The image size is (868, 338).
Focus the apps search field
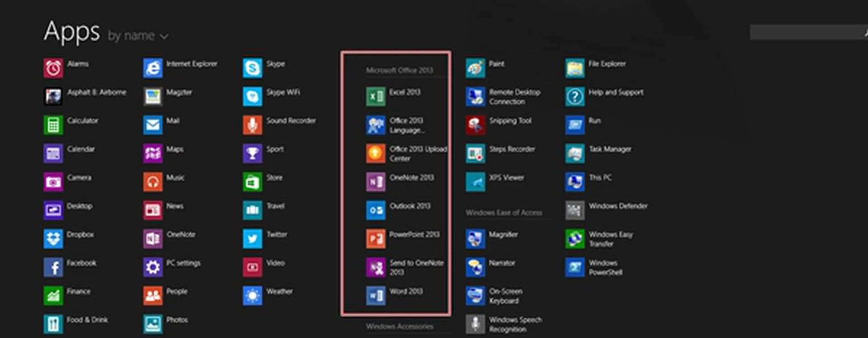pyautogui.click(x=809, y=33)
